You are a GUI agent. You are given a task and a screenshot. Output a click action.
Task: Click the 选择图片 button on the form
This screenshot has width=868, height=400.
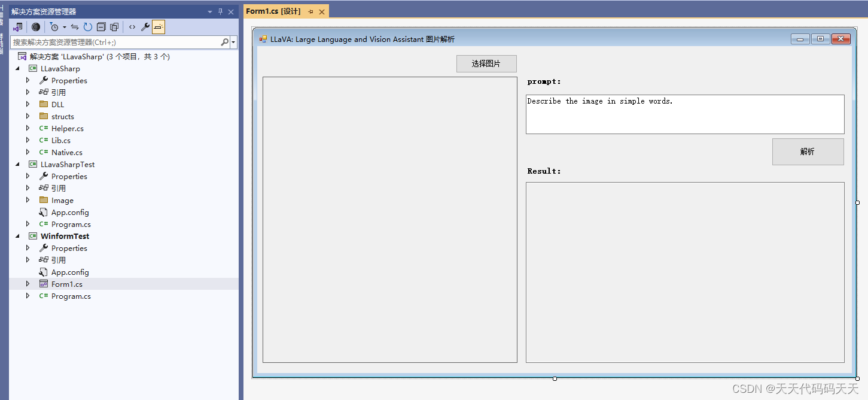pos(486,63)
